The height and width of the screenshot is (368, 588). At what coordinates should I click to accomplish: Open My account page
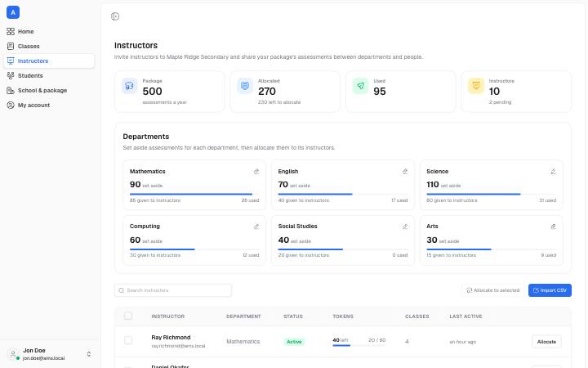tap(49, 105)
